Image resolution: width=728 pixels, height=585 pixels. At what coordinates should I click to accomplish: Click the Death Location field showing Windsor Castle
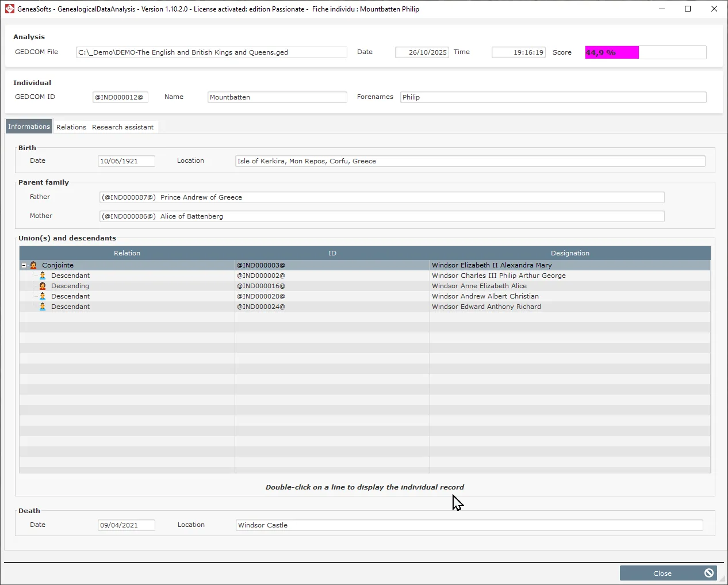469,525
